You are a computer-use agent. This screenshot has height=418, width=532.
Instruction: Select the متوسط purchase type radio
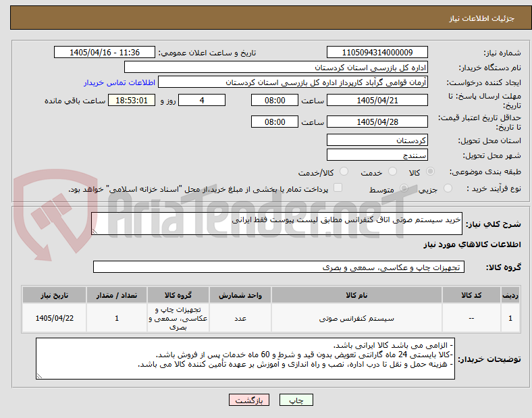(x=404, y=188)
